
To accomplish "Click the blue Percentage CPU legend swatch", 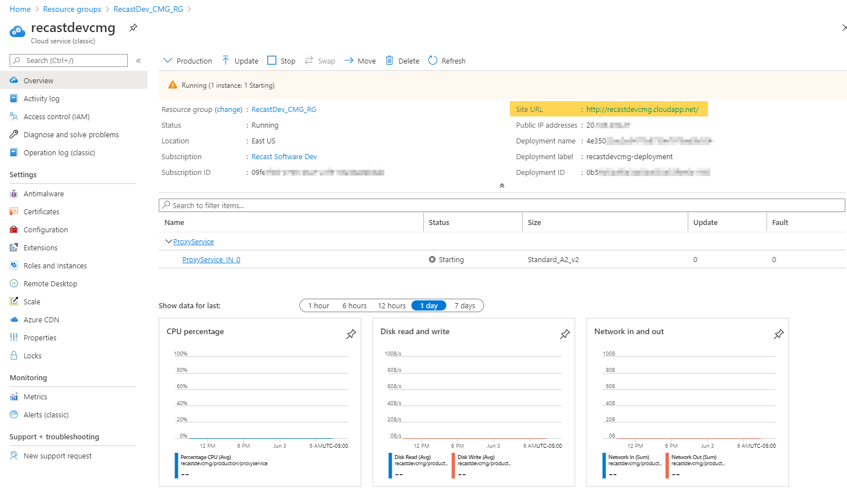I will coord(176,465).
